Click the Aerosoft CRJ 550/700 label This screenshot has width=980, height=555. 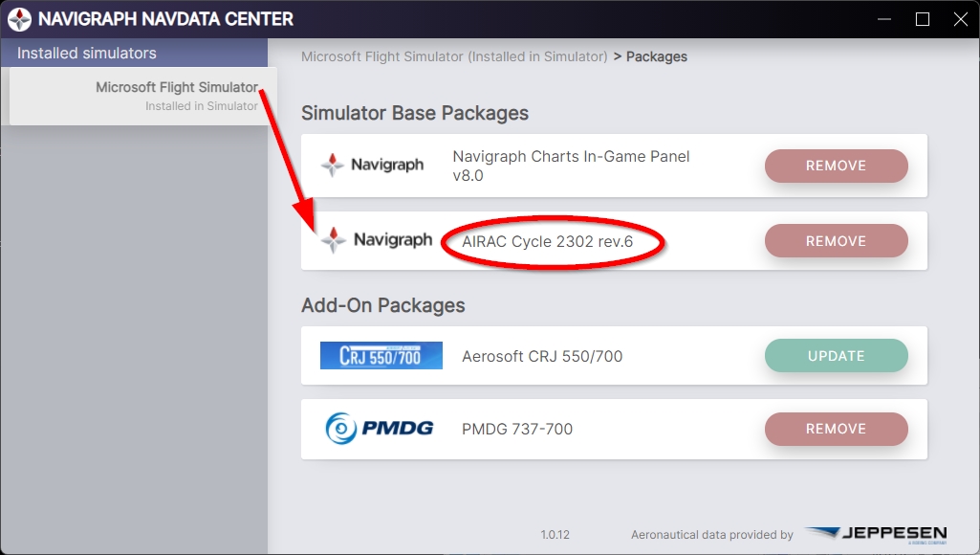542,356
